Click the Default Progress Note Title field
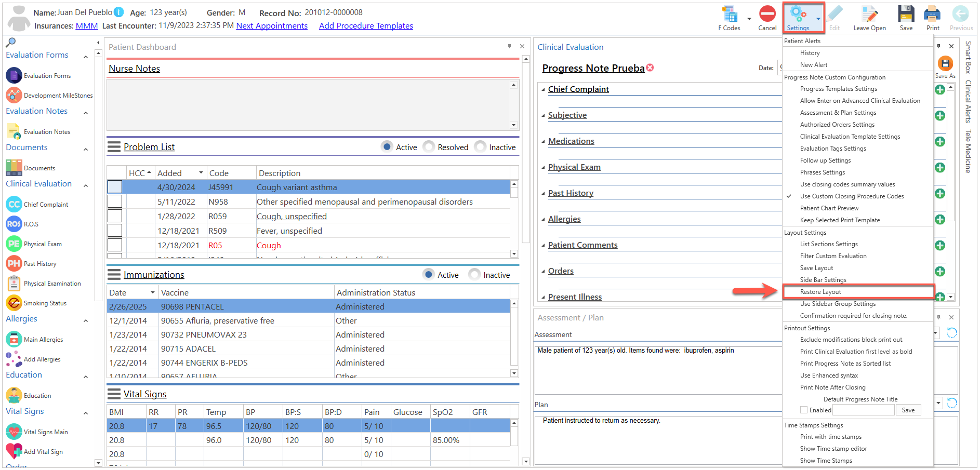Viewport: 980px width, 470px height. [864, 410]
